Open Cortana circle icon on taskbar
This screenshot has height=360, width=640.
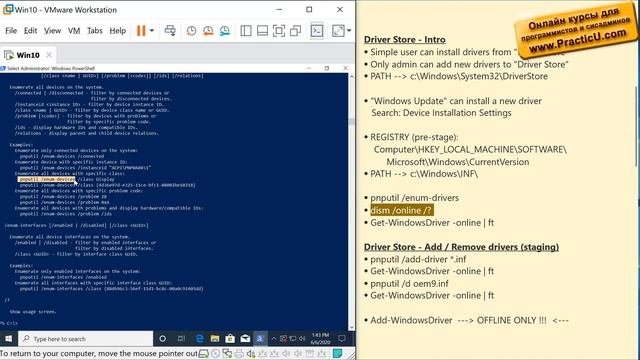[162, 339]
